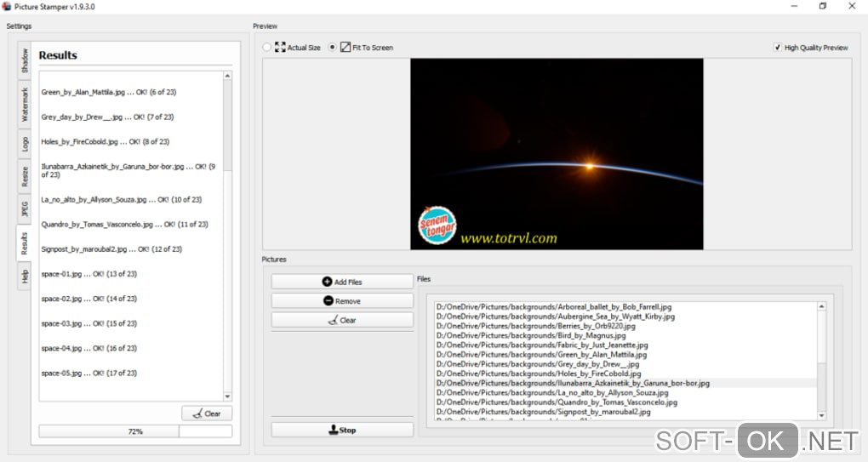The width and height of the screenshot is (868, 462).
Task: Switch to the Logo tab
Action: (25, 144)
